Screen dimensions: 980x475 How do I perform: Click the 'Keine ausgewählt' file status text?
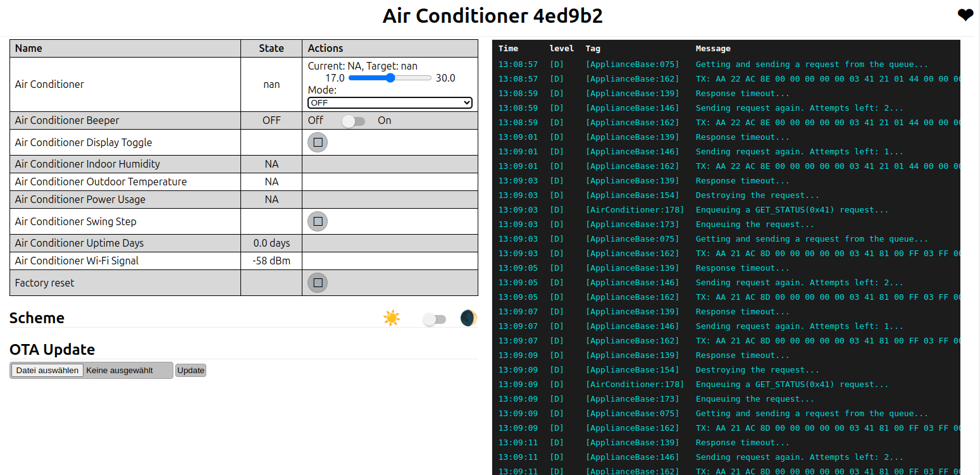click(120, 371)
